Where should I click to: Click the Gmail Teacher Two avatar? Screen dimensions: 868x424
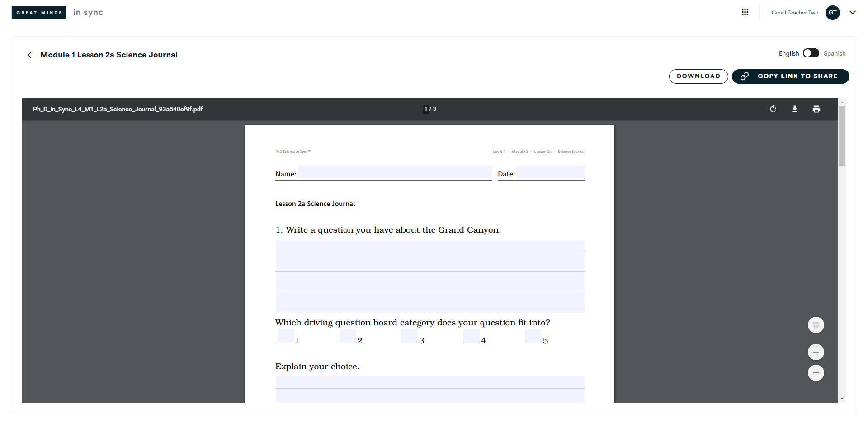[832, 13]
